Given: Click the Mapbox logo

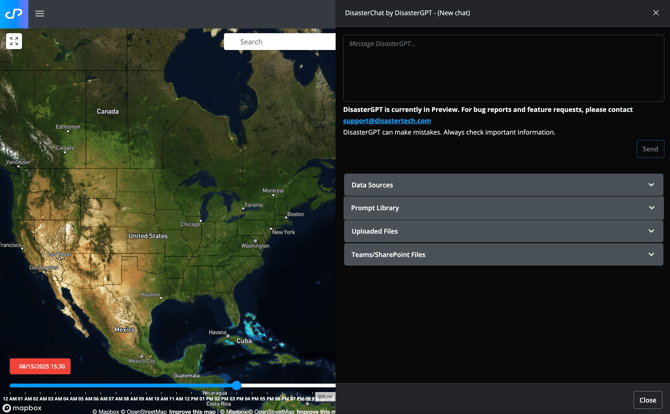Looking at the screenshot, I should [22, 408].
